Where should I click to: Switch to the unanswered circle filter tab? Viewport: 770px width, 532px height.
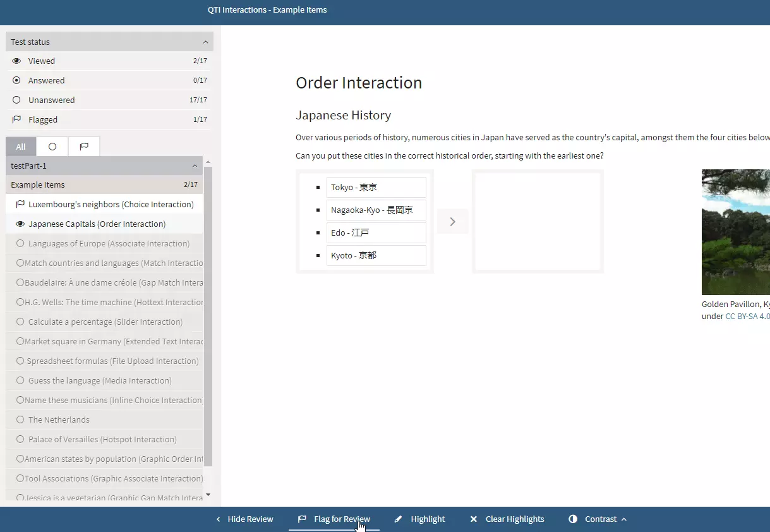click(52, 146)
